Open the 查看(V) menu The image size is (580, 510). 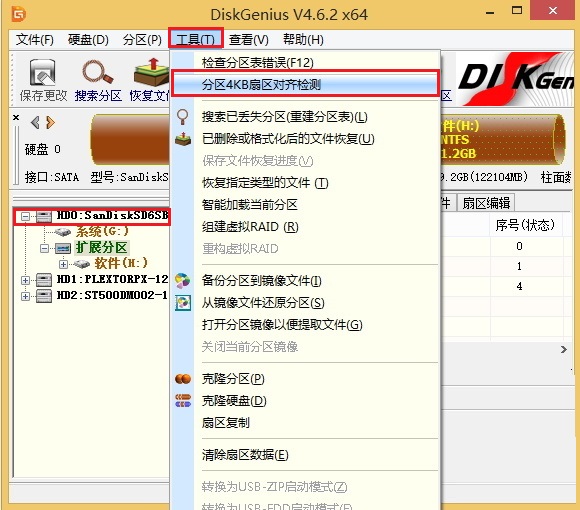(249, 40)
